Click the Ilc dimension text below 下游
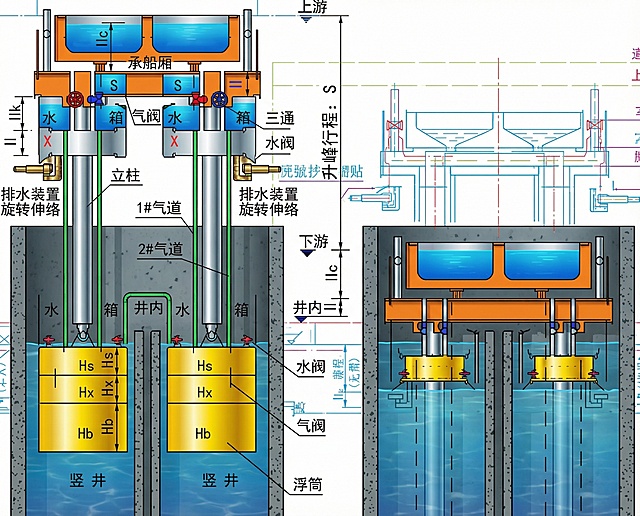 coord(332,272)
